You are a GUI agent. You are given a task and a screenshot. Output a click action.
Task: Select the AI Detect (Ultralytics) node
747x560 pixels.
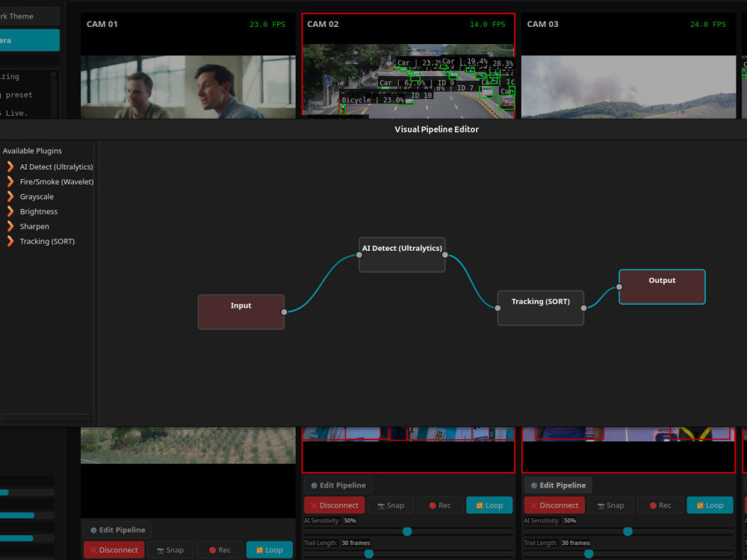point(402,255)
